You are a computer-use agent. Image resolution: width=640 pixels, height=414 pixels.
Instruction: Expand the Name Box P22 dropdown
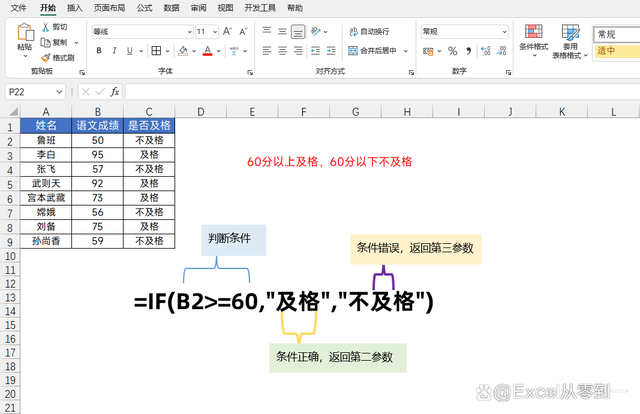coord(59,92)
